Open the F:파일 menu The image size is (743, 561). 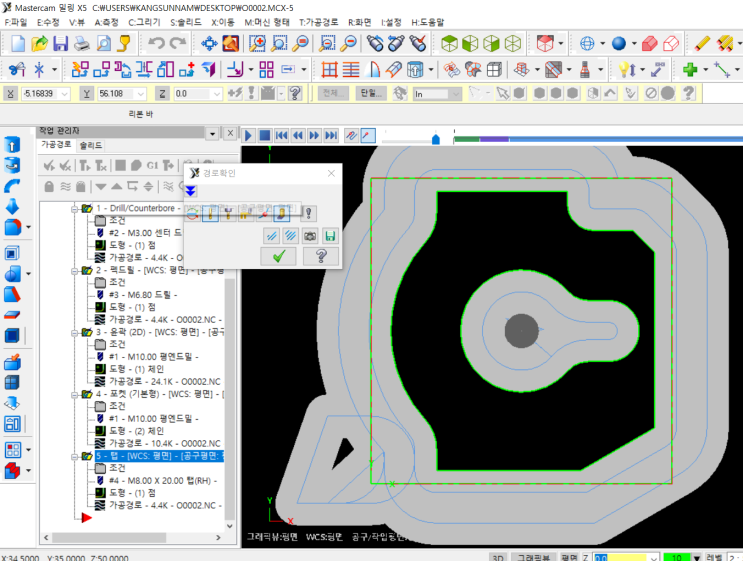point(16,21)
